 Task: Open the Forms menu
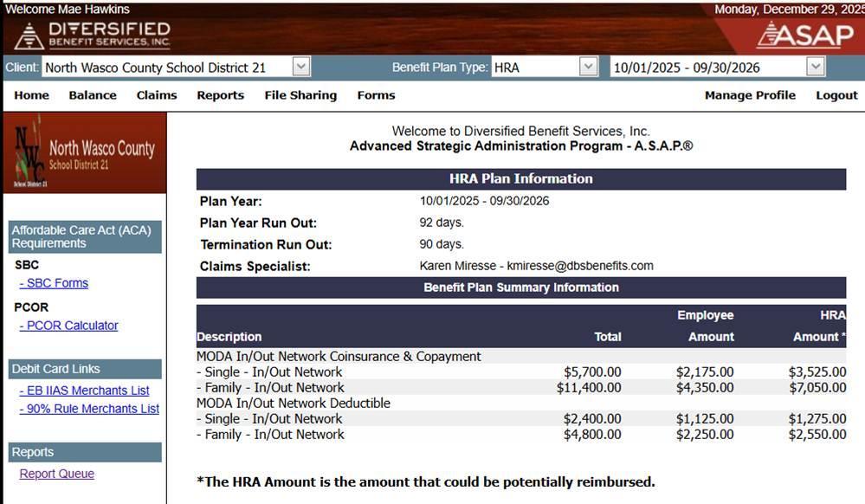376,95
